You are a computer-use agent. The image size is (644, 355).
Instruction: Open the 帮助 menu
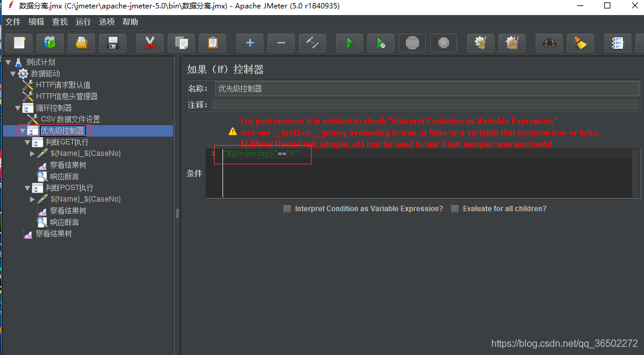130,22
